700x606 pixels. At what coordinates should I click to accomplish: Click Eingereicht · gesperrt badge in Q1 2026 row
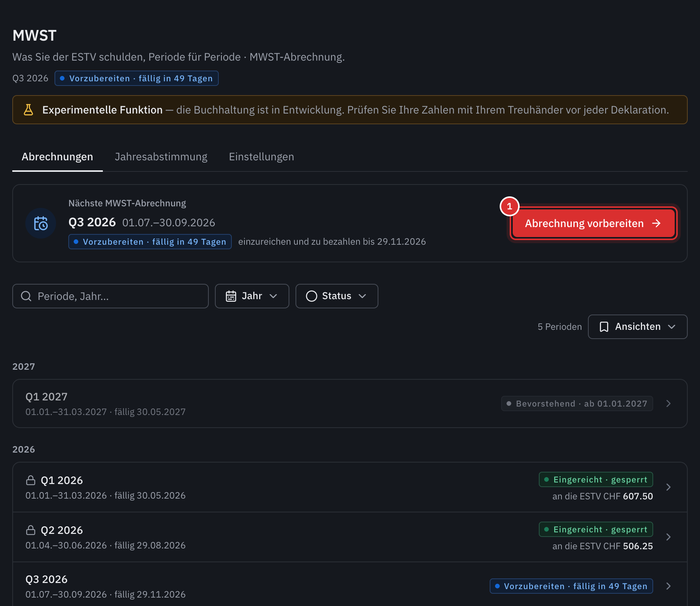point(596,479)
